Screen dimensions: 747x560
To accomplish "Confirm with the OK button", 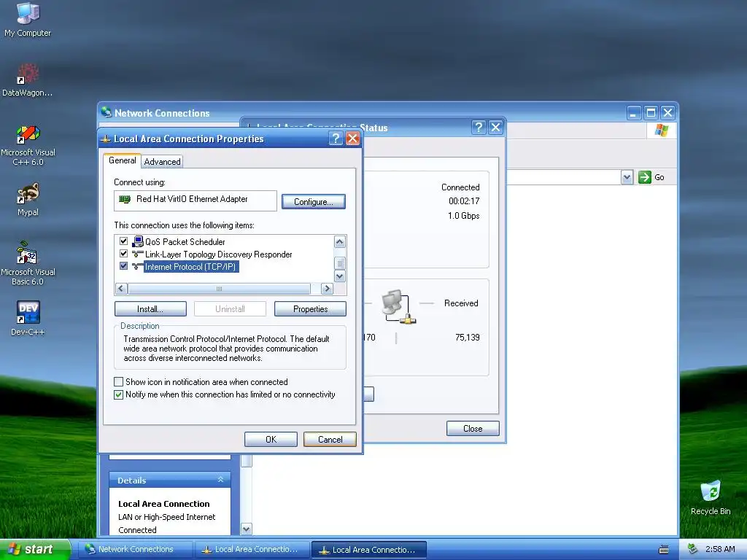I will [271, 440].
